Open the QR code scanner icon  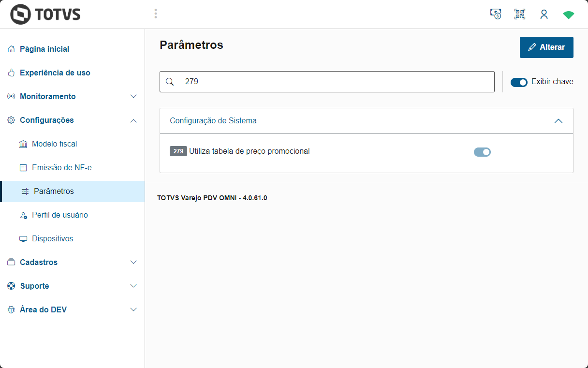[x=520, y=14]
